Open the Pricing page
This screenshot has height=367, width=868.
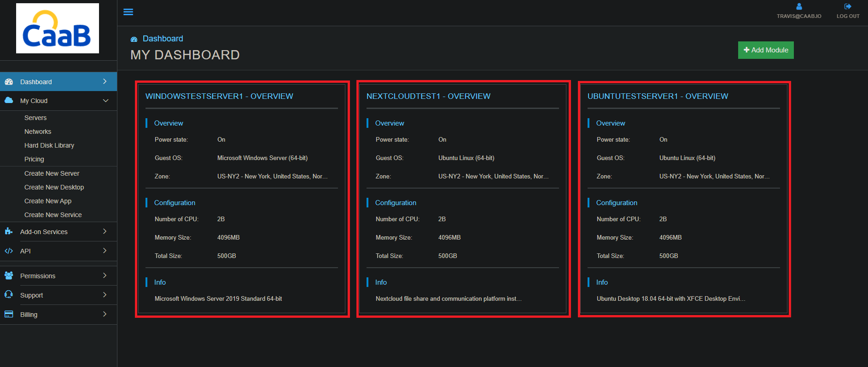(x=34, y=159)
